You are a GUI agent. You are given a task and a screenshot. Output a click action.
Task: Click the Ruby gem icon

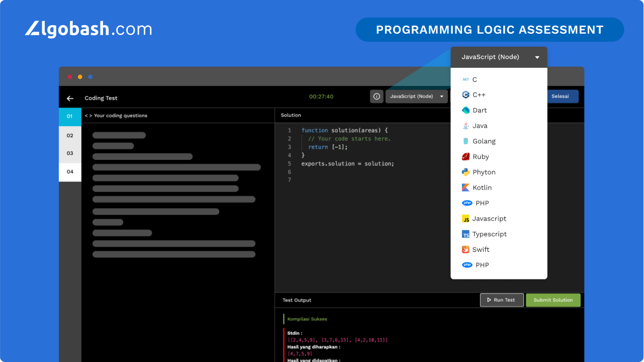466,157
